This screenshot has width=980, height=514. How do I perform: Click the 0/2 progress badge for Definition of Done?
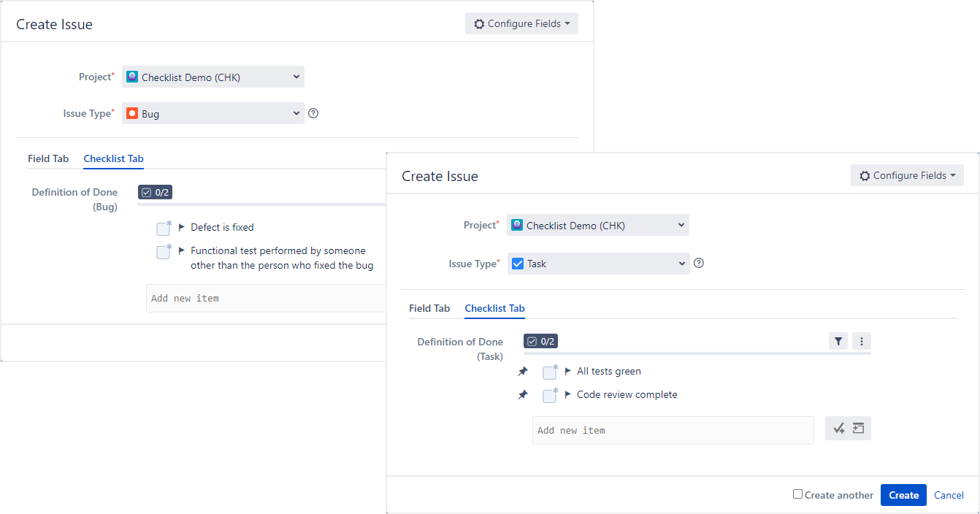pos(540,341)
